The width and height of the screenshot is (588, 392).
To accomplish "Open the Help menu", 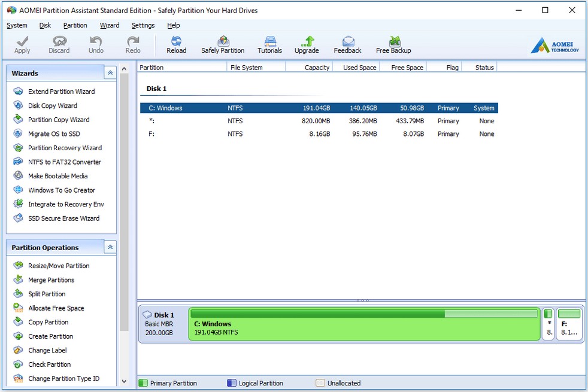I will coord(173,25).
